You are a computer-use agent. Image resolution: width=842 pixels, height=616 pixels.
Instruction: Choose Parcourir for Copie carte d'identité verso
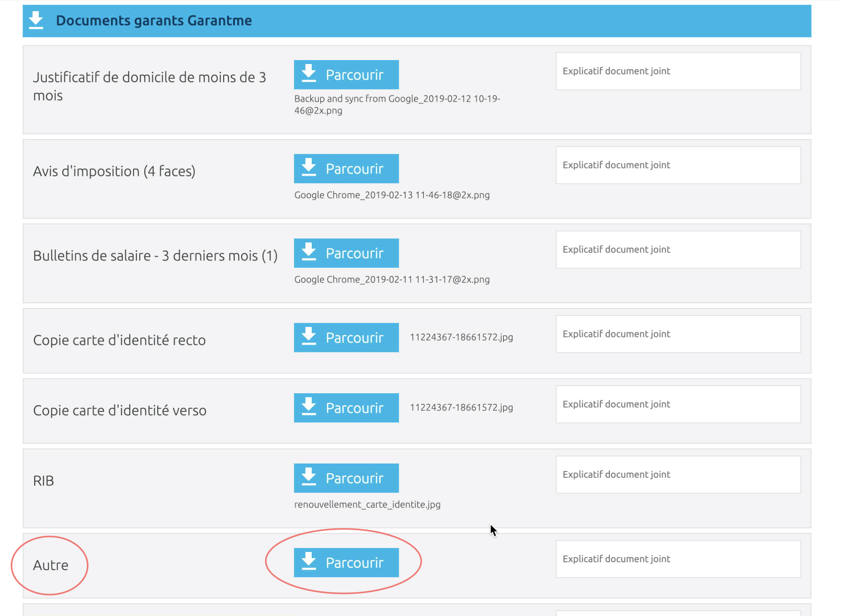(x=346, y=408)
